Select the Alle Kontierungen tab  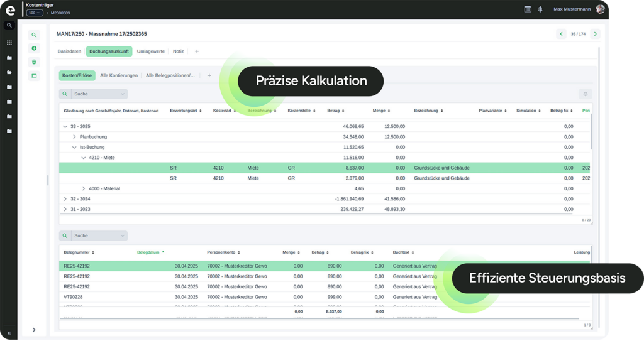click(119, 75)
